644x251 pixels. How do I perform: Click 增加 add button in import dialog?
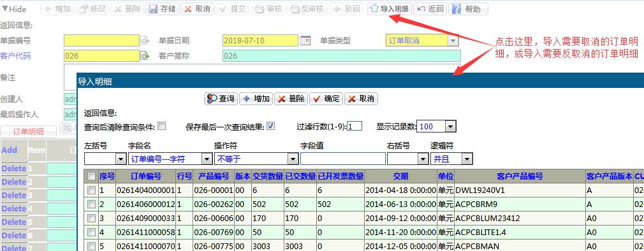pyautogui.click(x=256, y=99)
